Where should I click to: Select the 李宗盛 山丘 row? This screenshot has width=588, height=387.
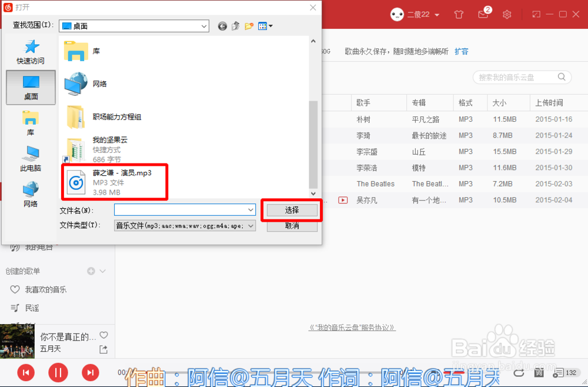pos(455,152)
